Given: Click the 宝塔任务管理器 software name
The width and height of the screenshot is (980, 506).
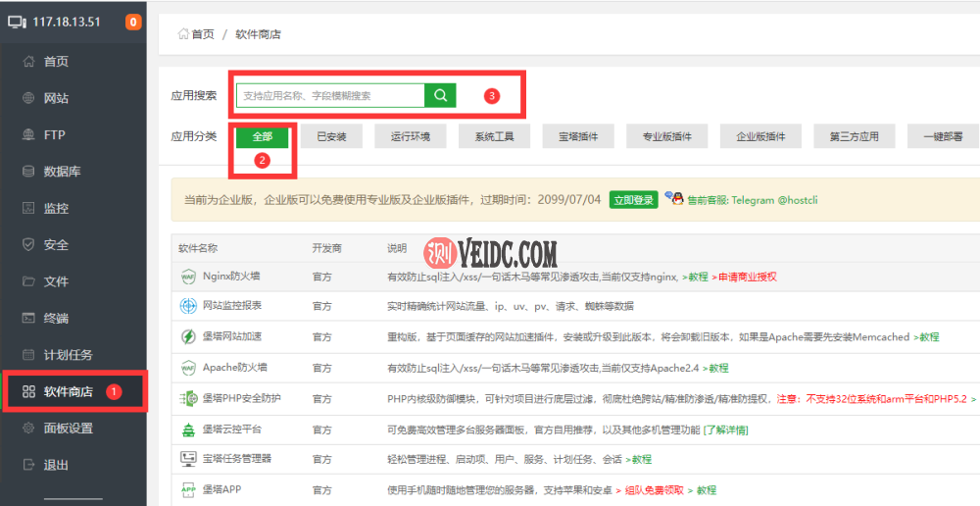Looking at the screenshot, I should (237, 459).
